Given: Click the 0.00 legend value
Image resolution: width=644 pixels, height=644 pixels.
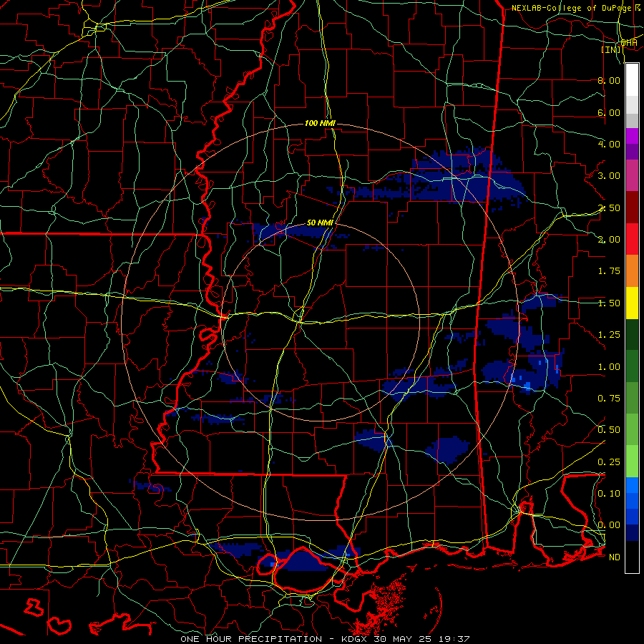Looking at the screenshot, I should tap(609, 525).
